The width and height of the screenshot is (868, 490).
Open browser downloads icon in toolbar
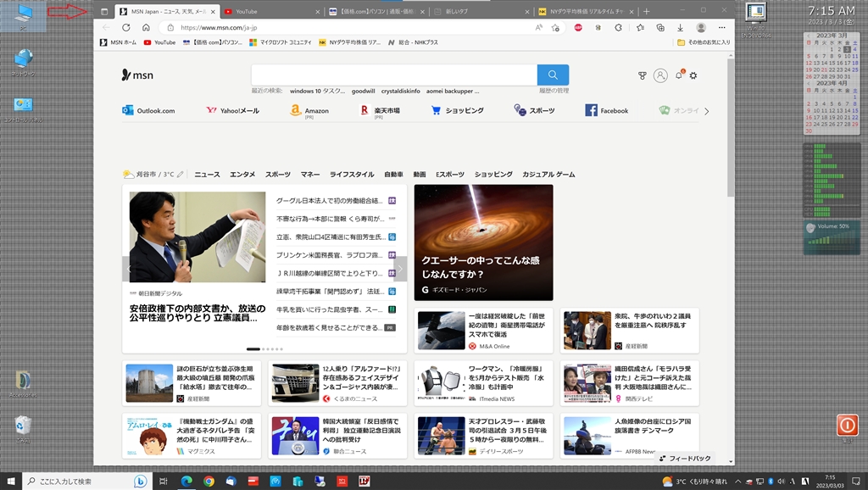[x=680, y=27]
